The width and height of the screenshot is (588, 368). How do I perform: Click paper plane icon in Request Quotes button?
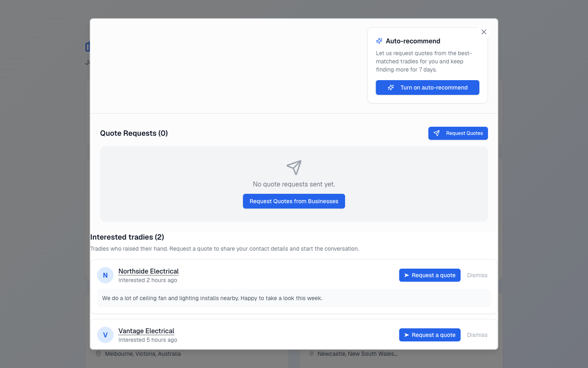(x=437, y=133)
